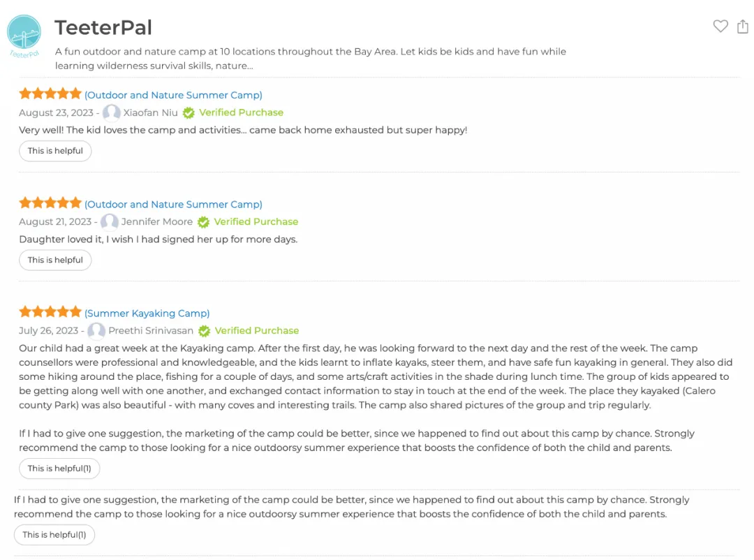Click verified badge next to Preethi Srinivasan
The image size is (754, 560).
click(205, 330)
